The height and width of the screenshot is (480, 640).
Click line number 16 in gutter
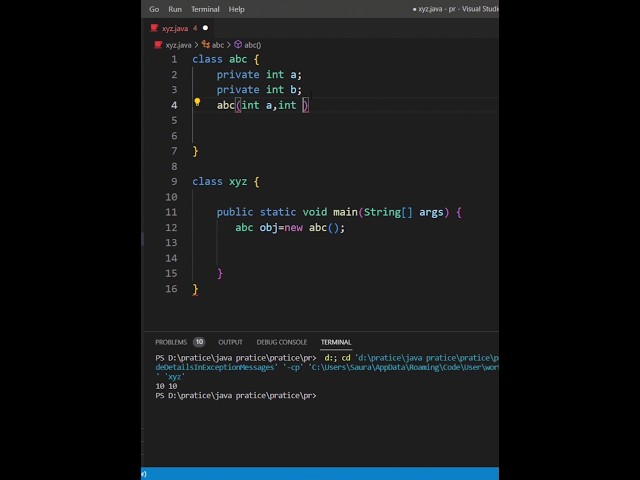[171, 289]
